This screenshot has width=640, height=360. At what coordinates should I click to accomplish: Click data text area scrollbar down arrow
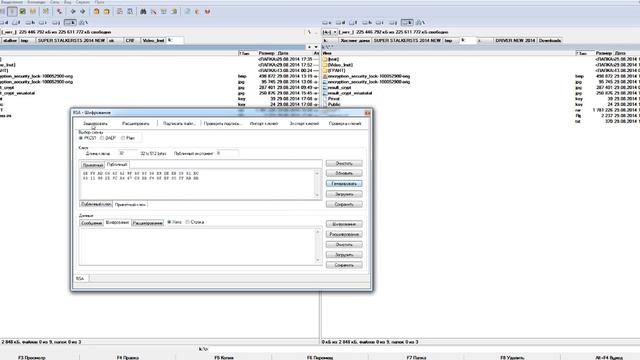click(x=318, y=260)
